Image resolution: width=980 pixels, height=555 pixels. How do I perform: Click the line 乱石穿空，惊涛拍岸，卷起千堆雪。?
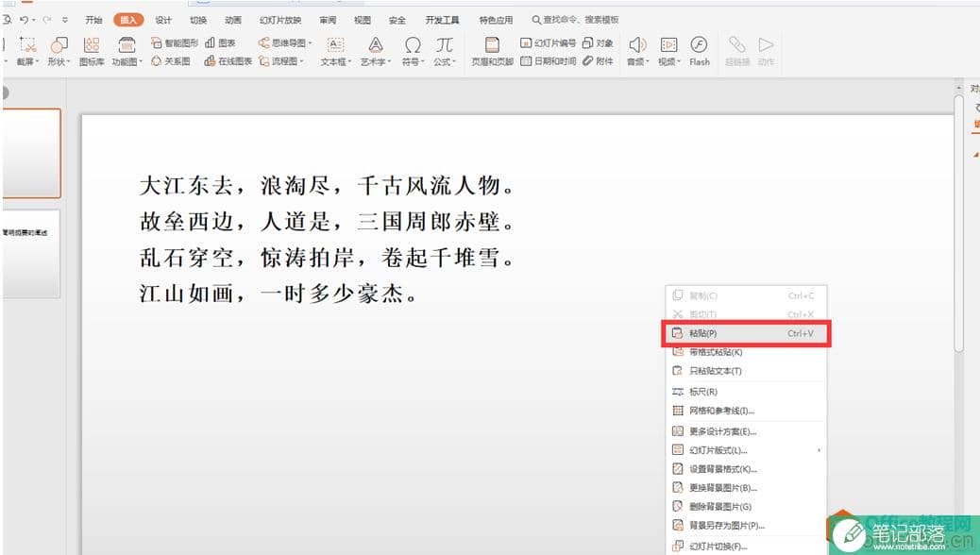tap(327, 257)
